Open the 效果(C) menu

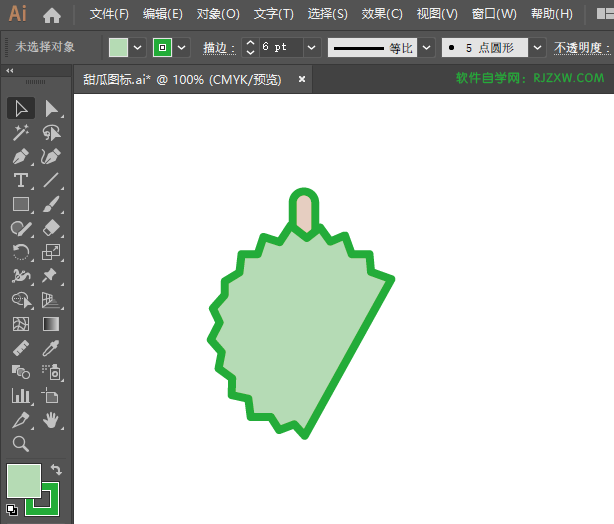pos(382,15)
